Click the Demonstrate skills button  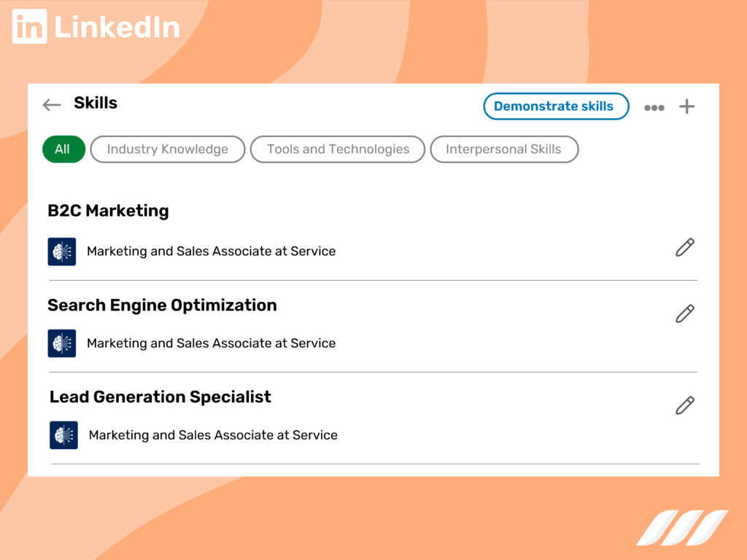(x=556, y=106)
